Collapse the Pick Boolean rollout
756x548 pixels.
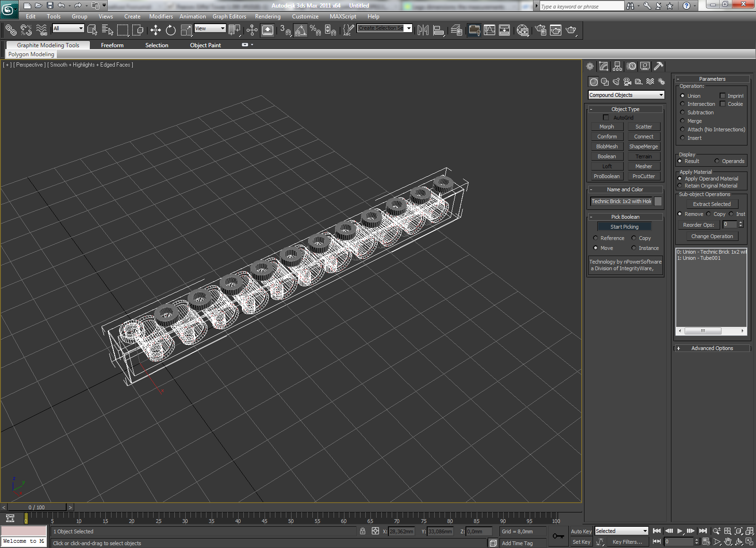tap(625, 217)
